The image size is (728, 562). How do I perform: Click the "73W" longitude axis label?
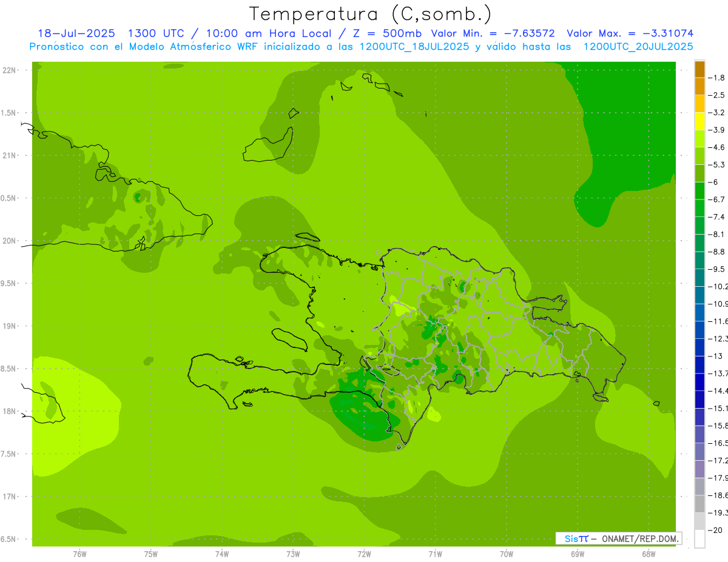[x=293, y=554]
